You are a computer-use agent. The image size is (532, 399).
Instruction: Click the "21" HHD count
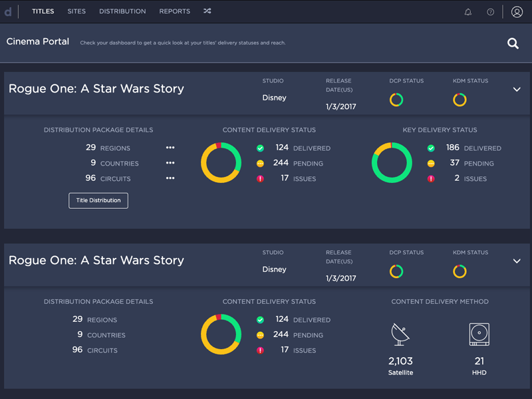[x=479, y=361]
